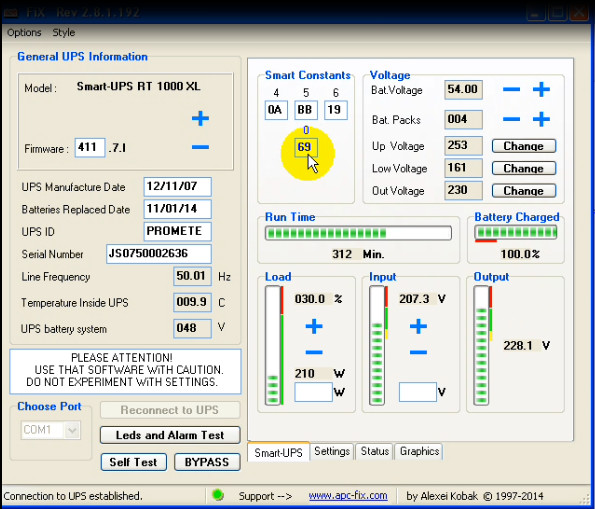
Task: Click the empty volts input in Input
Action: (x=417, y=392)
